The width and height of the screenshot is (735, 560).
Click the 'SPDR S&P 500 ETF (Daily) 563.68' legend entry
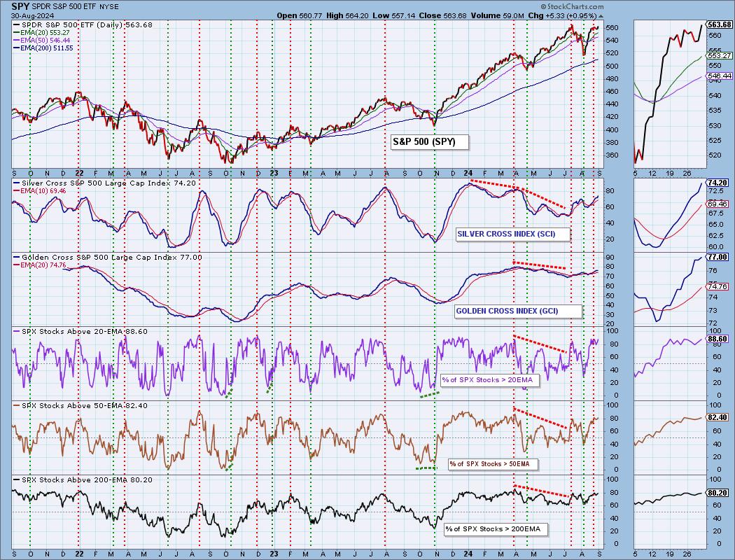point(83,24)
